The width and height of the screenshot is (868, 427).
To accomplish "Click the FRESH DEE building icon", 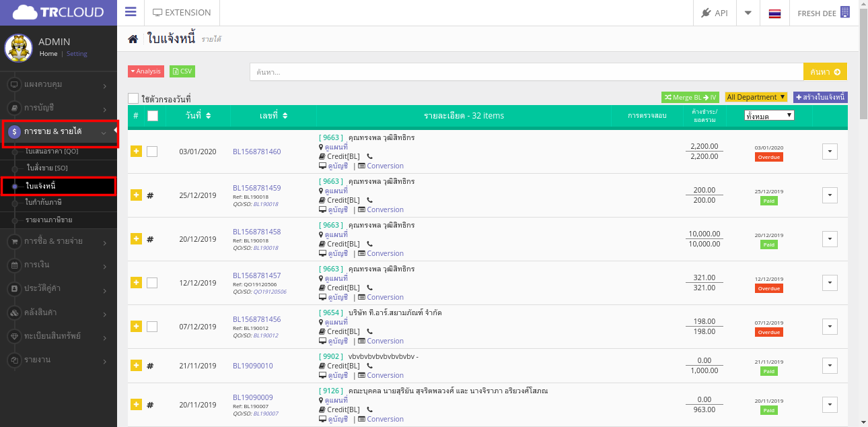I will [x=845, y=13].
